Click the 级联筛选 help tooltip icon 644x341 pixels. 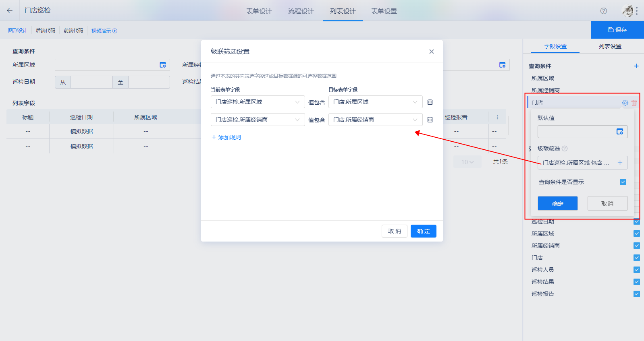(565, 149)
